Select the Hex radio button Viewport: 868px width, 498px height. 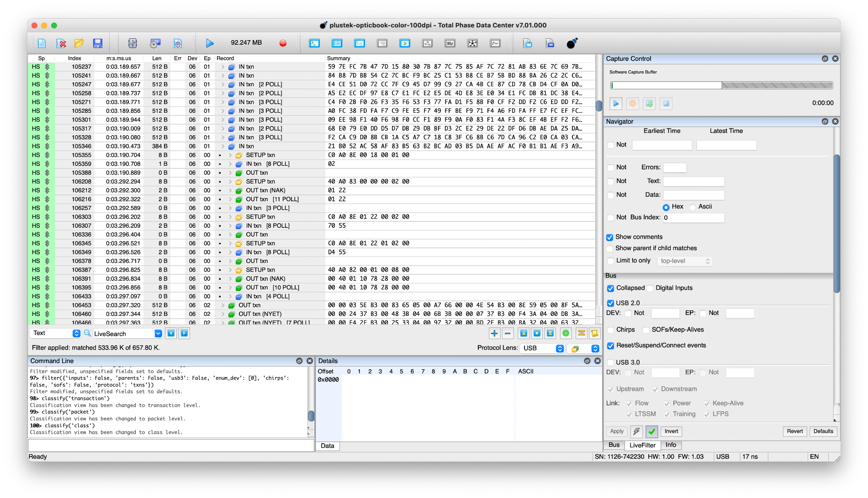click(666, 207)
